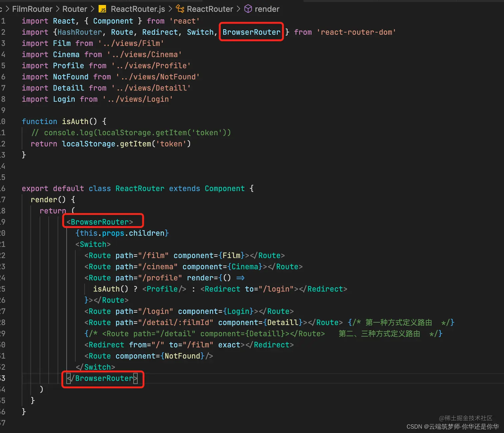The width and height of the screenshot is (504, 433).
Task: Click the closing </Switch> tag
Action: 95,367
